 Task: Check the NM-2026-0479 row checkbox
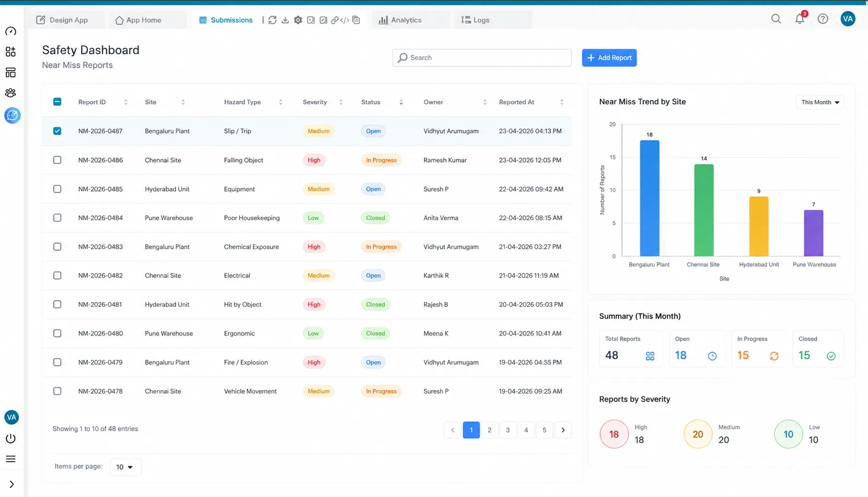click(x=57, y=362)
